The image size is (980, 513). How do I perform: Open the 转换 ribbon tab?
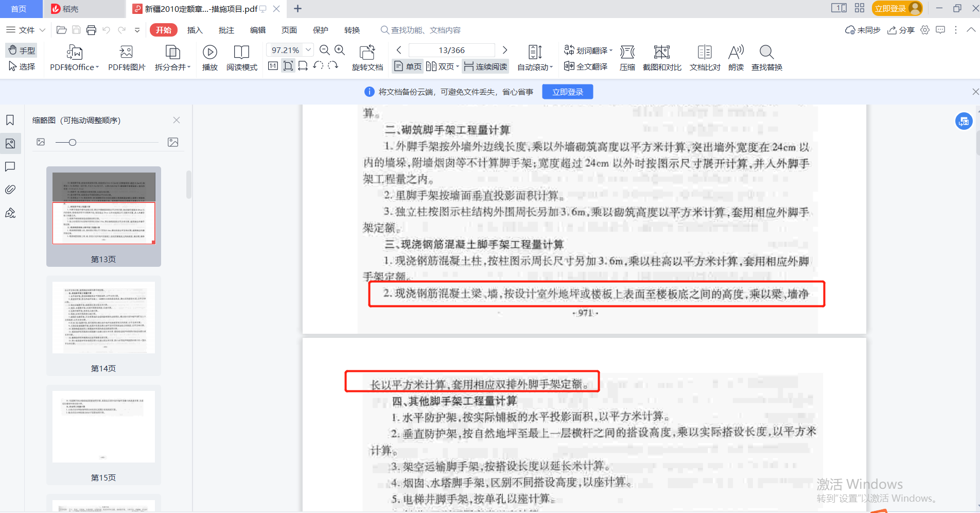tap(352, 30)
